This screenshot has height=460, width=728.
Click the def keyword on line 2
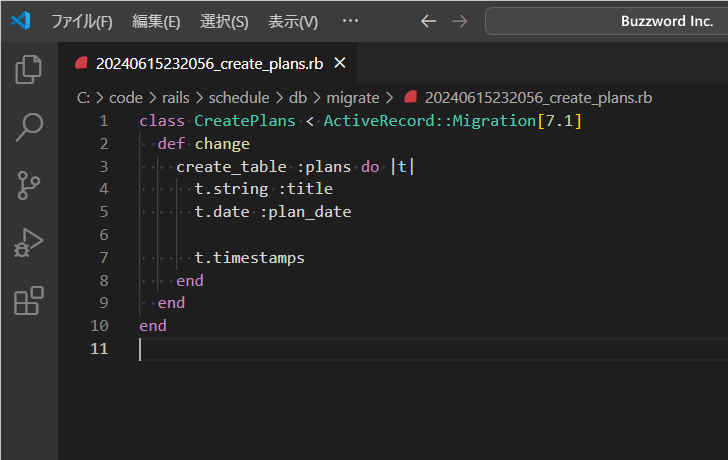click(171, 144)
